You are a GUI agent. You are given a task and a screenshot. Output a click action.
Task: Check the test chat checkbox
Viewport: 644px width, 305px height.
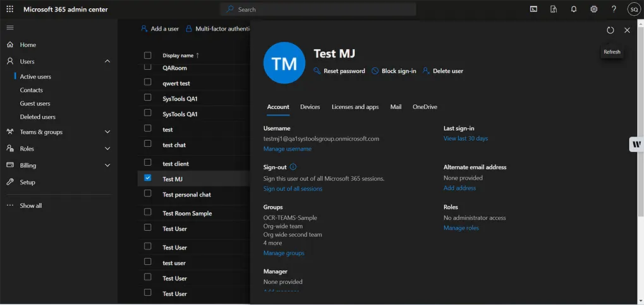(148, 144)
